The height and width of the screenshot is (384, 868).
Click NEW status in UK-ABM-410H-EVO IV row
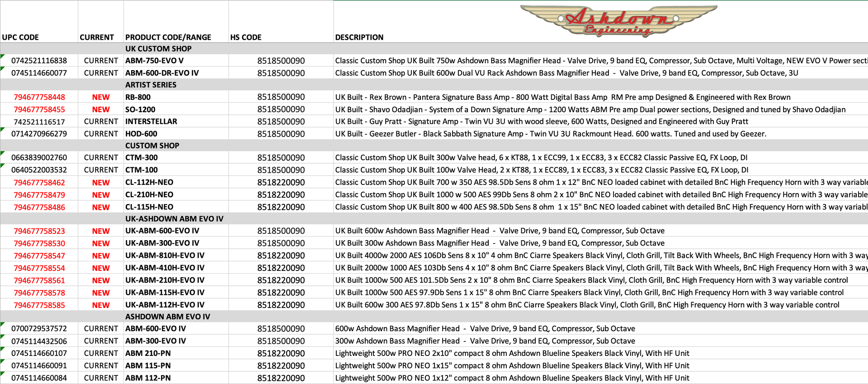click(101, 268)
